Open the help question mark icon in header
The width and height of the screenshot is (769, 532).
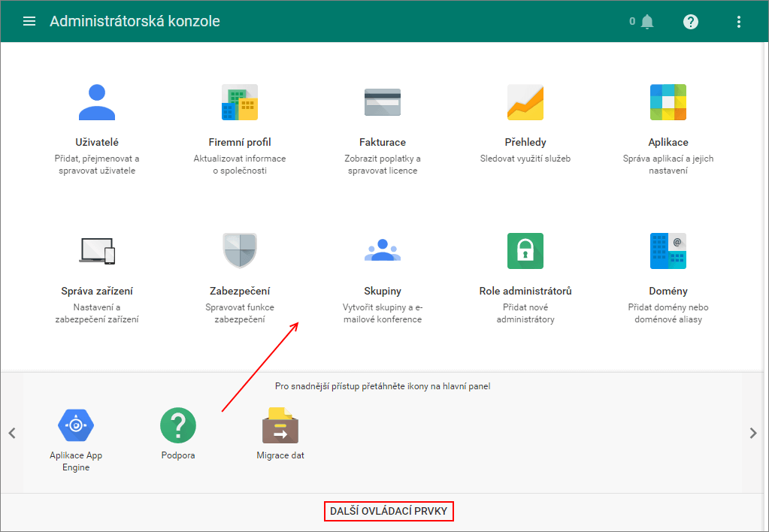coord(691,22)
